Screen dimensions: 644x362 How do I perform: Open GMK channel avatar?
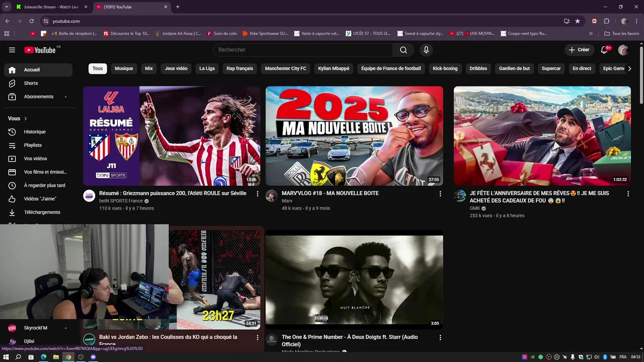pos(460,196)
